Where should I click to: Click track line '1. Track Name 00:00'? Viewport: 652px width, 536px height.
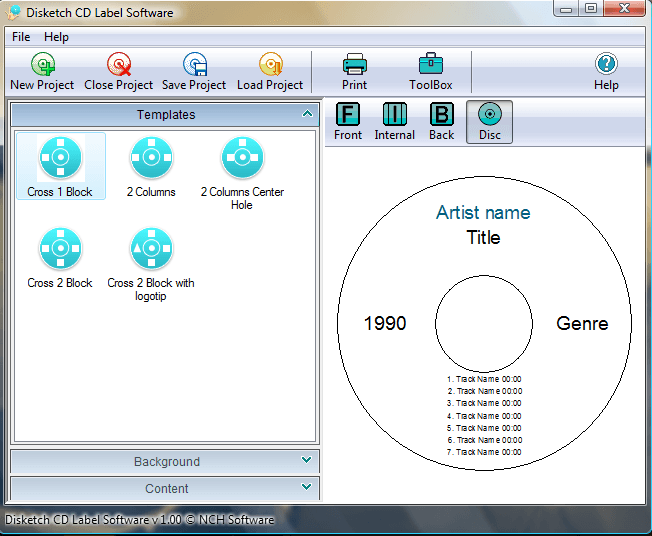click(484, 379)
